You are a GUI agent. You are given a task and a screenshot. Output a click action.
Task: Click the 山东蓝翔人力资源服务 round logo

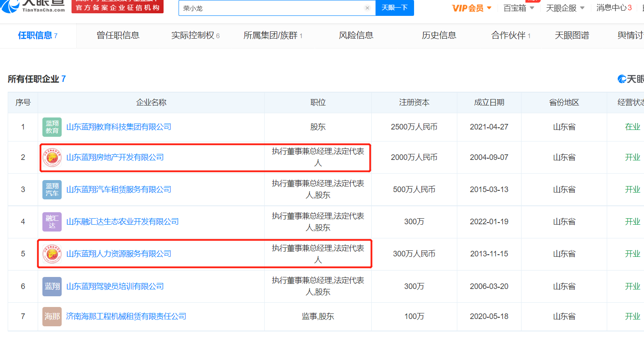coord(52,254)
